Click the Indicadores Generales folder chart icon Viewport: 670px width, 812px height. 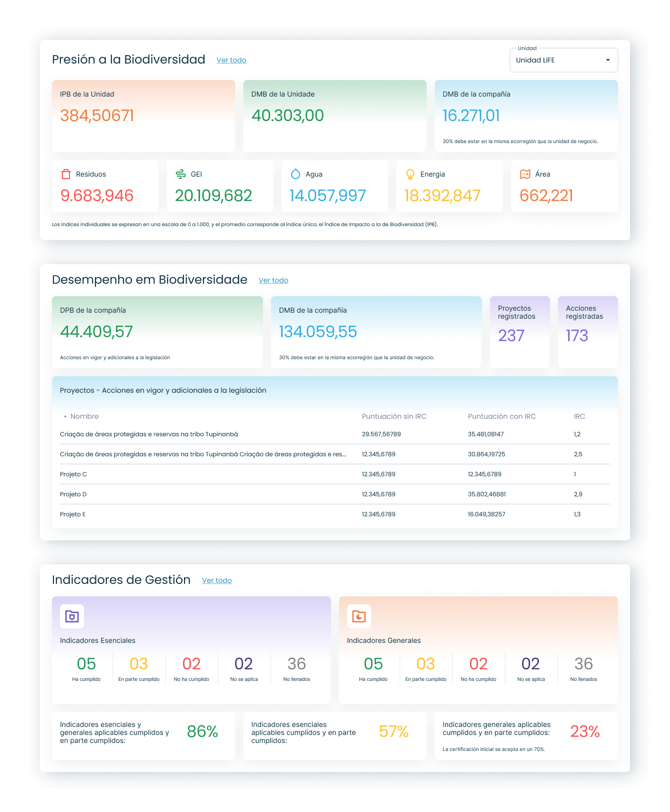[x=359, y=616]
